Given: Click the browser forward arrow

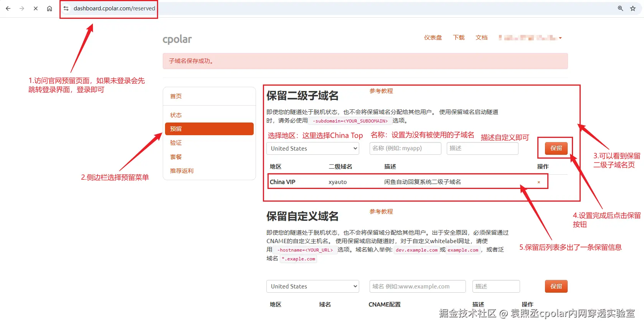Looking at the screenshot, I should (x=22, y=8).
